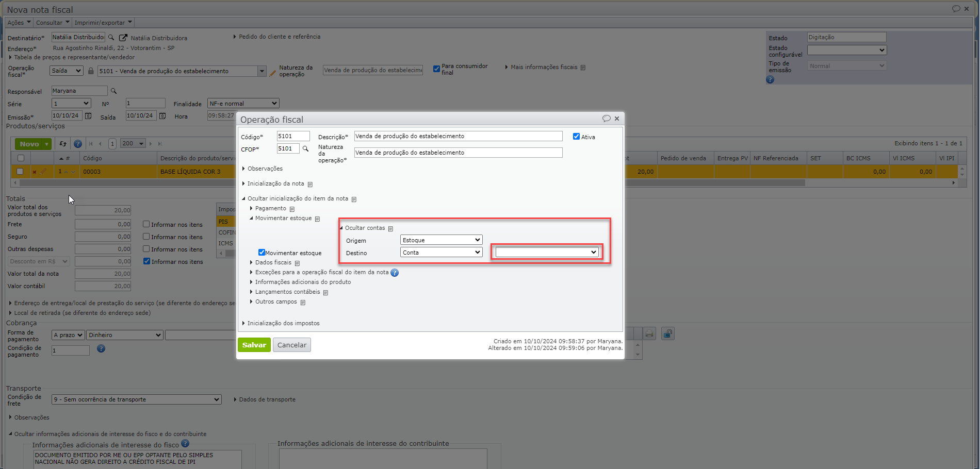Open the Condição de frete dropdown
980x469 pixels.
click(x=137, y=399)
